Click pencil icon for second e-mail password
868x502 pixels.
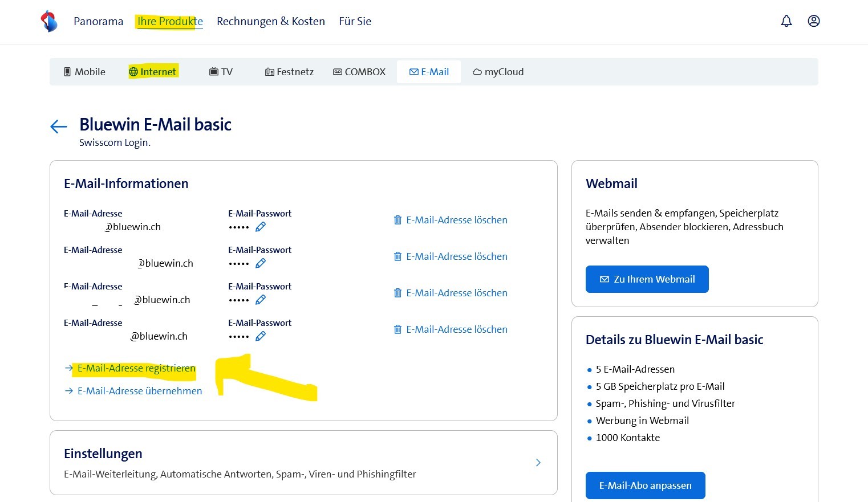coord(261,263)
